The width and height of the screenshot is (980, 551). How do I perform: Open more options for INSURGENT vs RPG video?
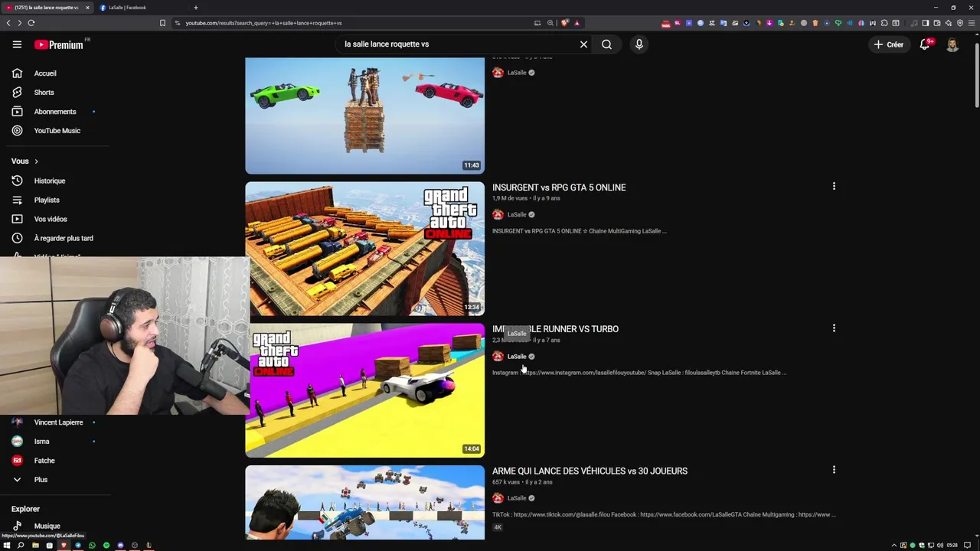[x=834, y=186]
